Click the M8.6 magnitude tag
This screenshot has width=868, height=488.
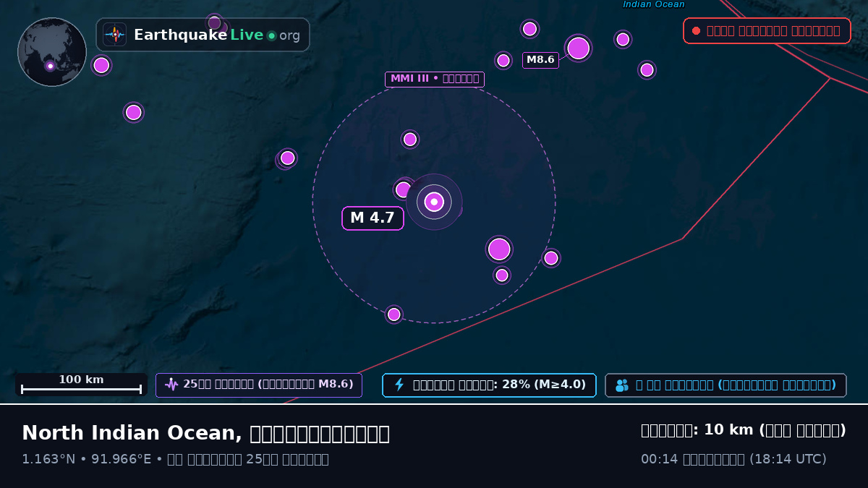pos(540,60)
